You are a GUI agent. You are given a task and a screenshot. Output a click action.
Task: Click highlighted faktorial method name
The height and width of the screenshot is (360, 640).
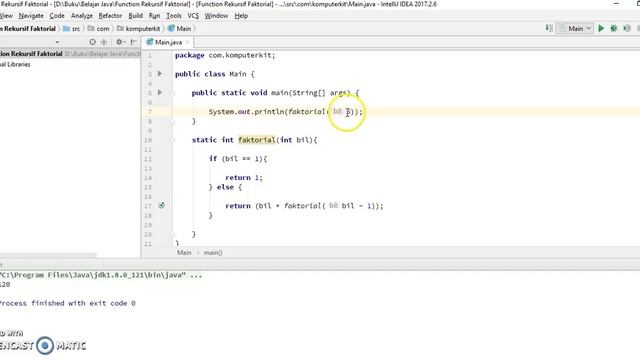[257, 140]
